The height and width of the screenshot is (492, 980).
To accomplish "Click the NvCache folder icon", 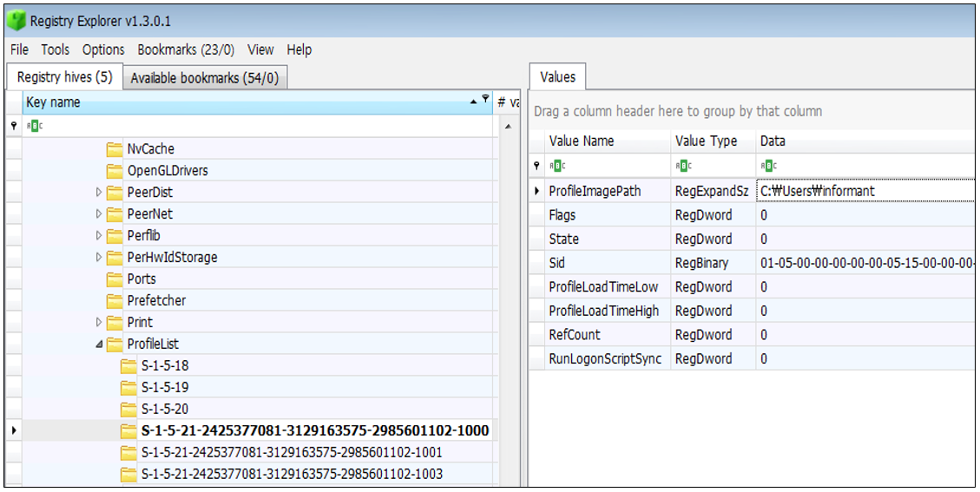I will coord(115,148).
